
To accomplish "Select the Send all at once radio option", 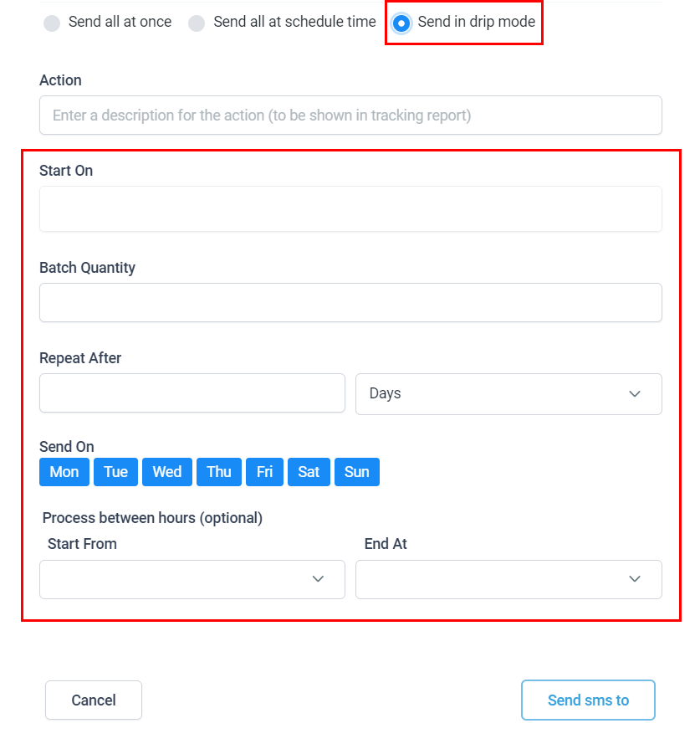I will (x=52, y=23).
